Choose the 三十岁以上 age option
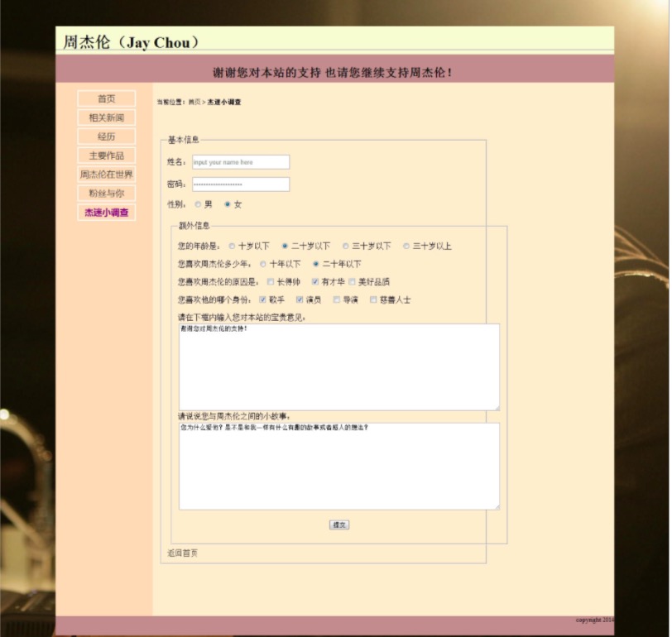This screenshot has height=637, width=672. coord(406,246)
